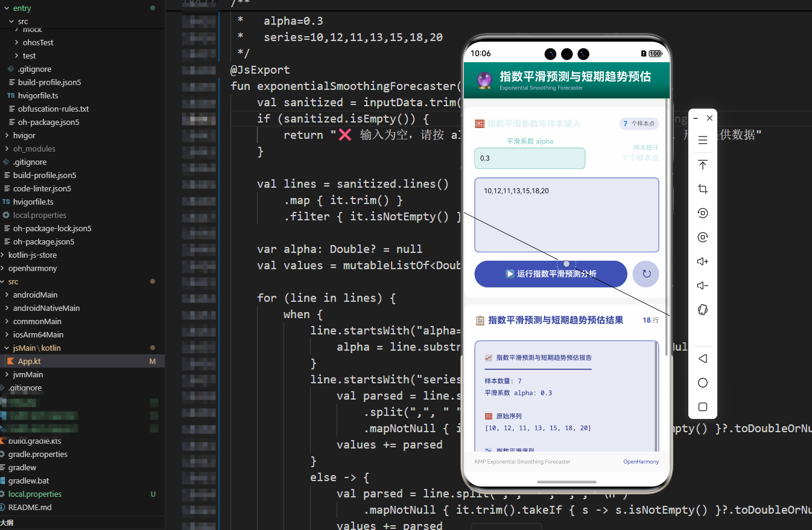Expand the openharmony folder
Screen dimensions: 812x530
[2, 268]
